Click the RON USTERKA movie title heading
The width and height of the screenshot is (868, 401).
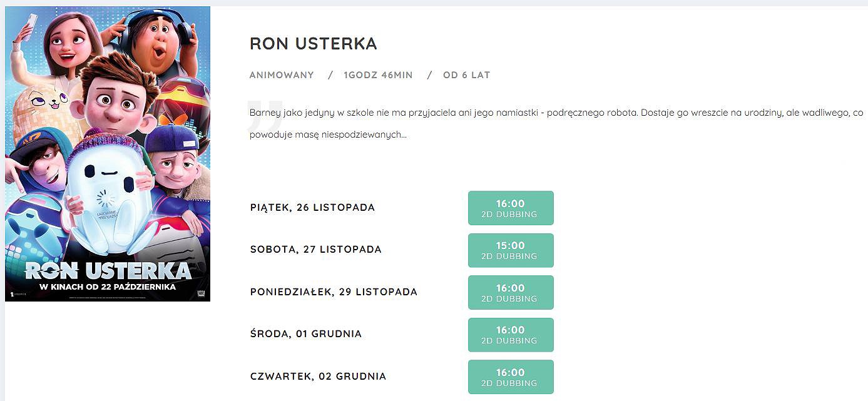314,44
